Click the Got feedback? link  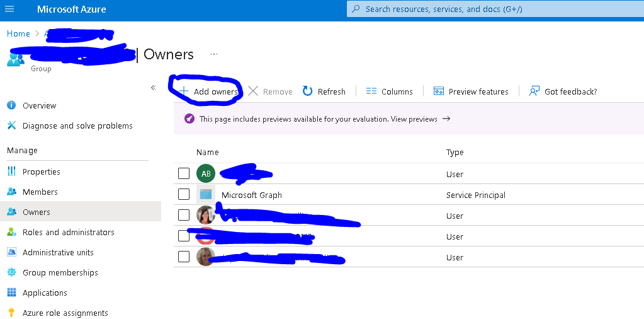pyautogui.click(x=570, y=91)
